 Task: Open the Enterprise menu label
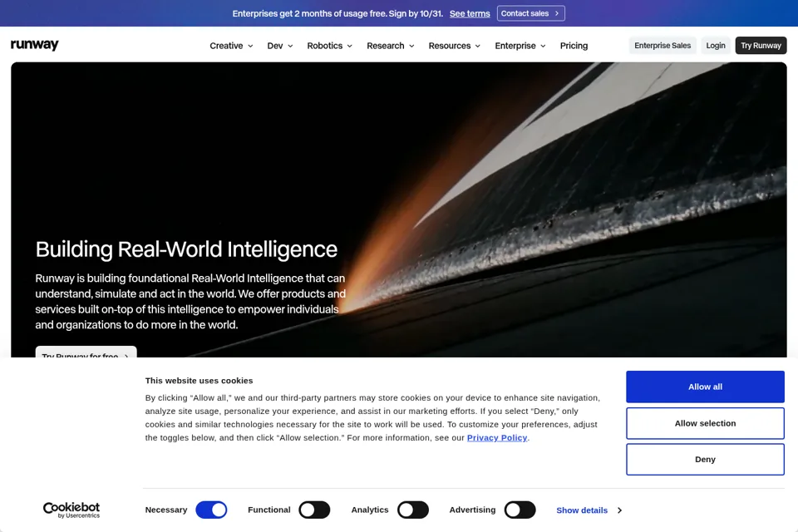[515, 46]
